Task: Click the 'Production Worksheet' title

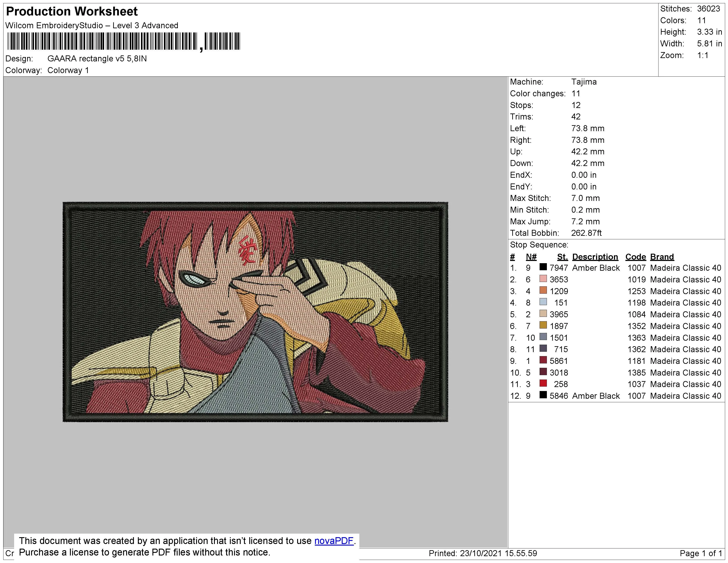Action: [72, 11]
